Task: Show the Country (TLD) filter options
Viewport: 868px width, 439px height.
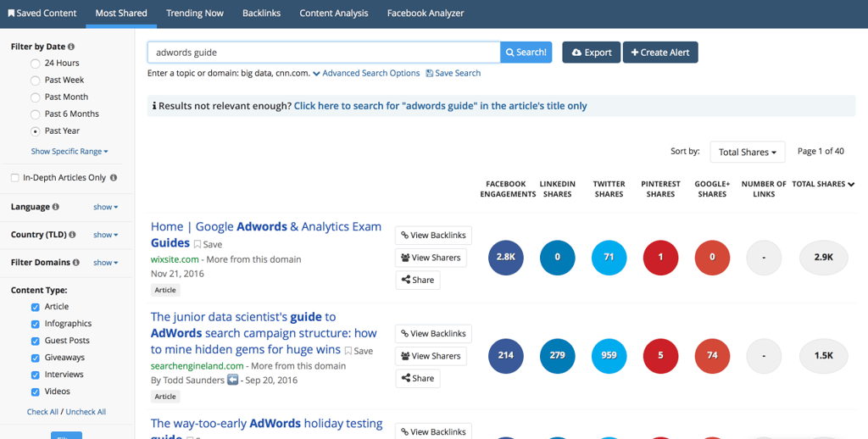Action: (106, 235)
